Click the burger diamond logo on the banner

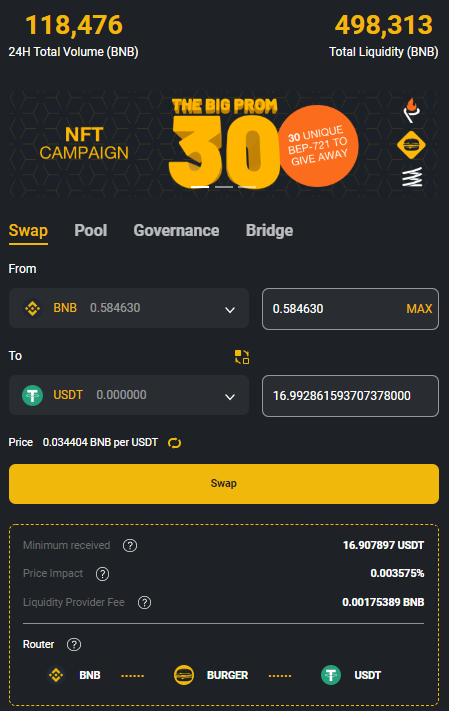[411, 145]
